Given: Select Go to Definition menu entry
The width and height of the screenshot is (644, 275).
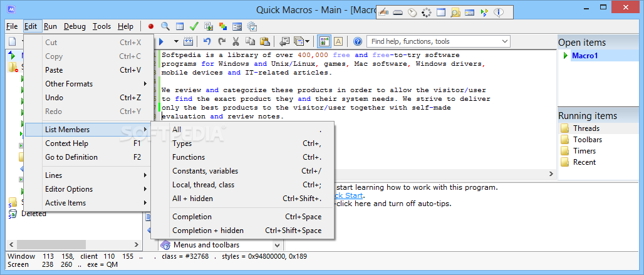Looking at the screenshot, I should coord(87,157).
